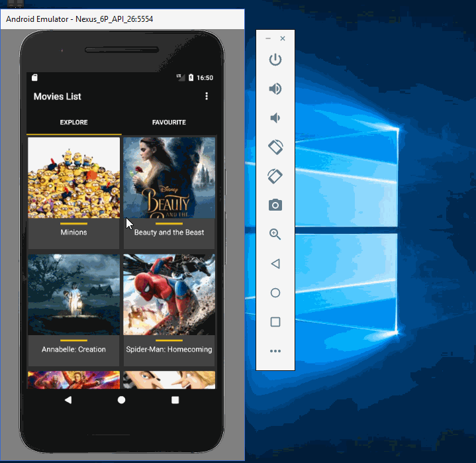This screenshot has width=476, height=463.
Task: Tap the battery icon in status bar
Action: (x=191, y=77)
